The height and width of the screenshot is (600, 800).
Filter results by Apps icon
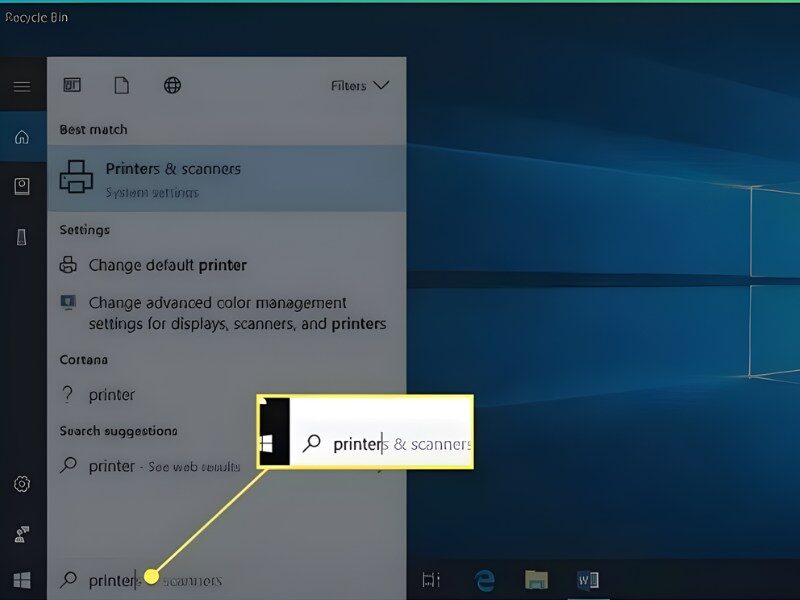point(72,86)
